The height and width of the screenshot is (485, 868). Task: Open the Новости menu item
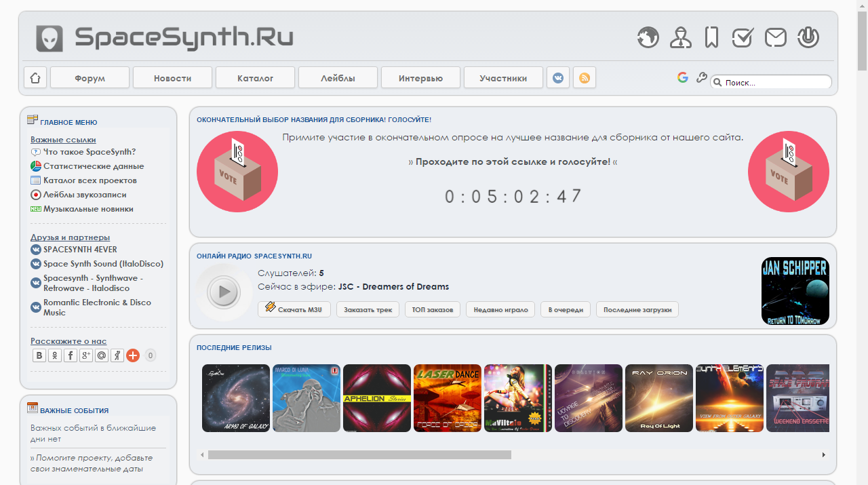[172, 77]
